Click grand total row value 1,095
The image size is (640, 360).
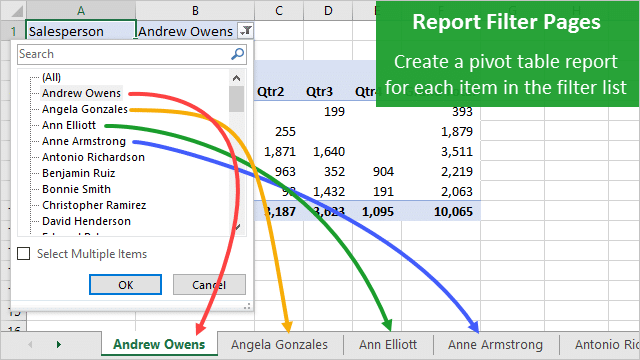tap(378, 211)
